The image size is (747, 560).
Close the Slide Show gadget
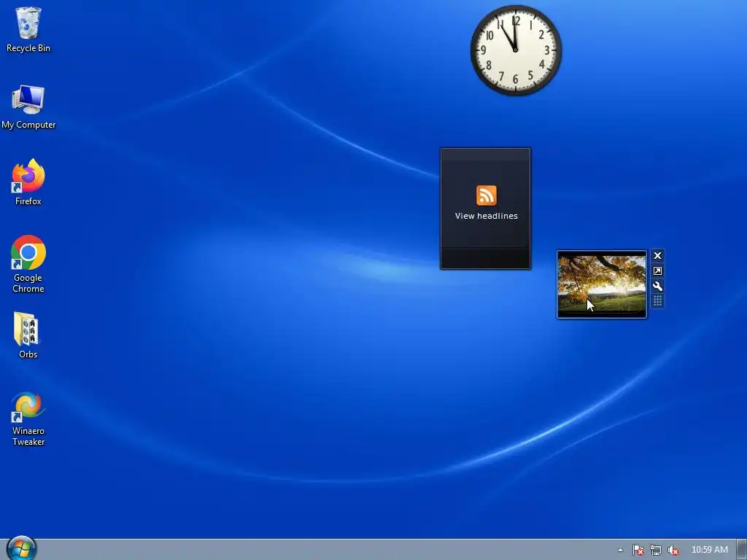pos(657,256)
